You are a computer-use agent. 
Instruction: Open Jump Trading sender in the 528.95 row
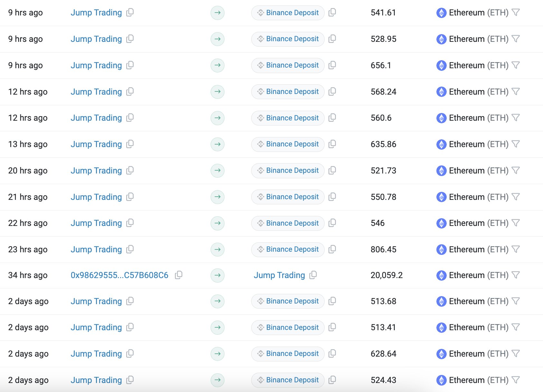click(96, 39)
